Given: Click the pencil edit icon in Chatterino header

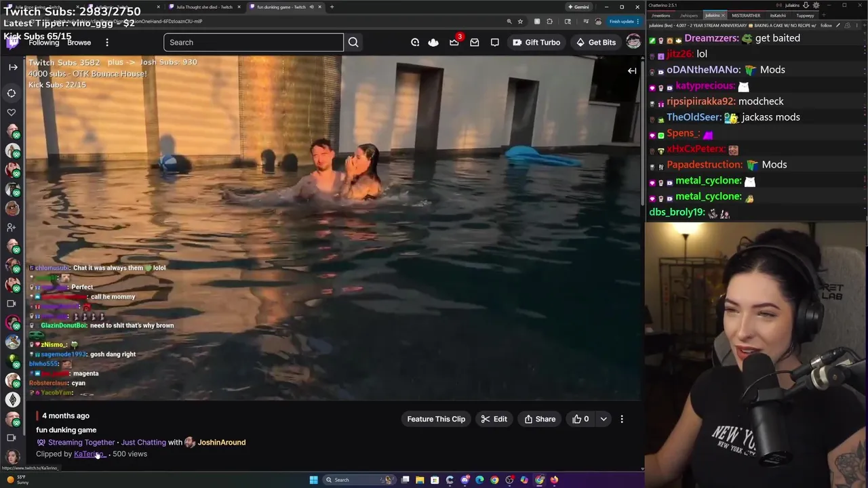Looking at the screenshot, I should point(838,25).
